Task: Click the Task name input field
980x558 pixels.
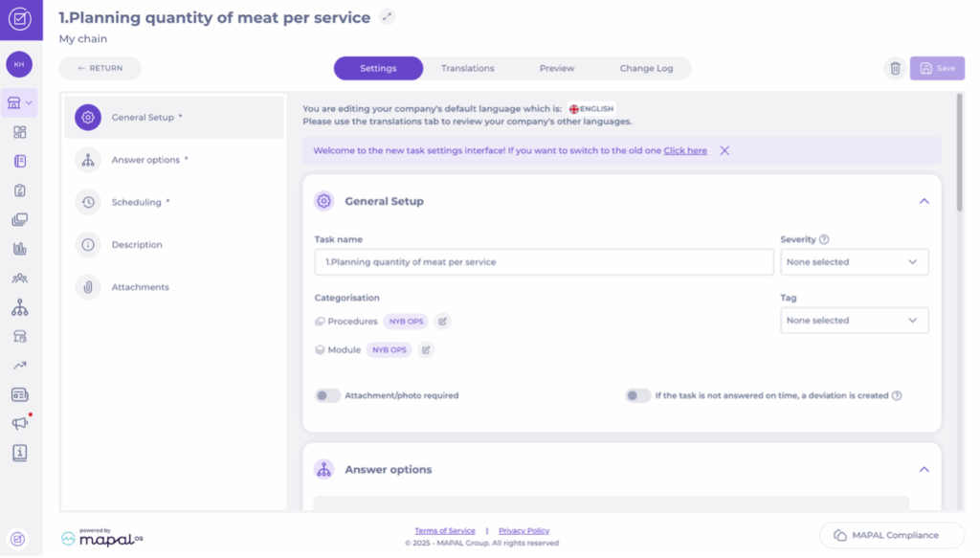Action: click(543, 262)
